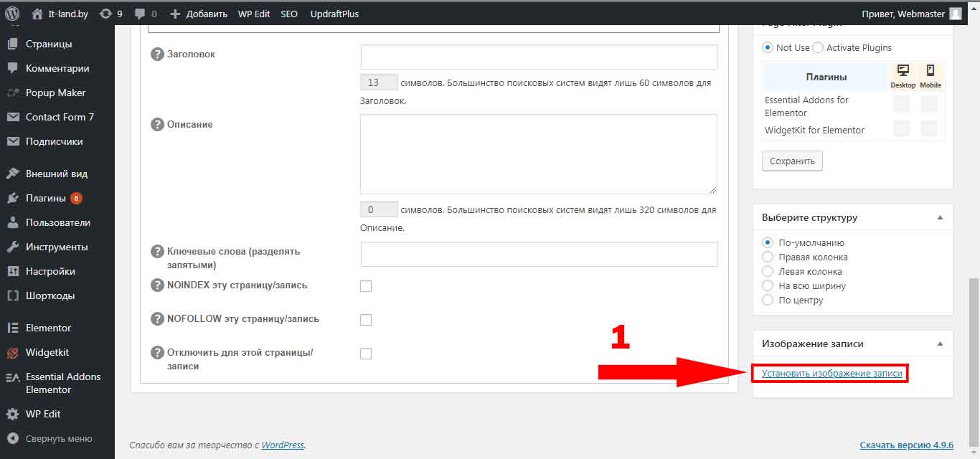Image resolution: width=980 pixels, height=459 pixels.
Task: Select the Activate Plugins radio button
Action: click(x=818, y=48)
